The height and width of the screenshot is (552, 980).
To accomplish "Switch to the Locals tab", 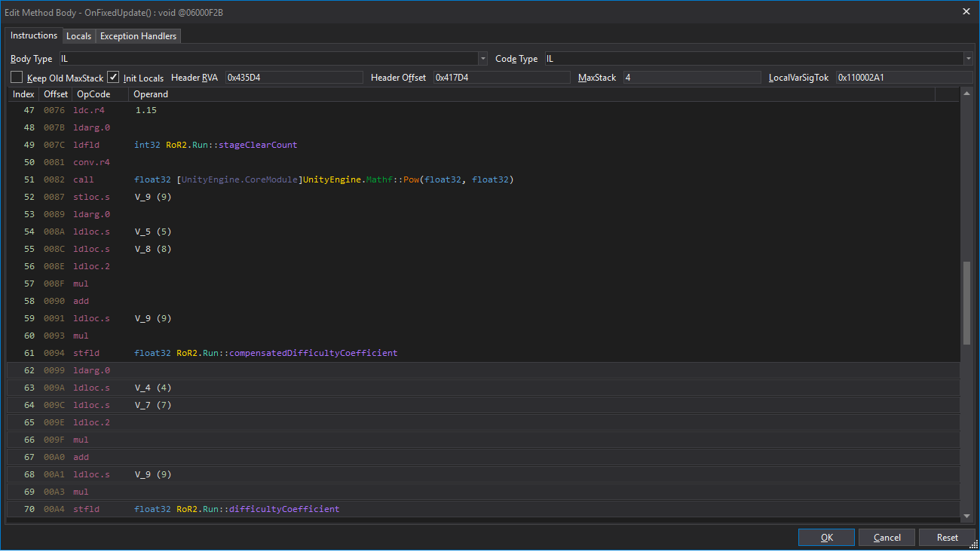I will pos(78,36).
